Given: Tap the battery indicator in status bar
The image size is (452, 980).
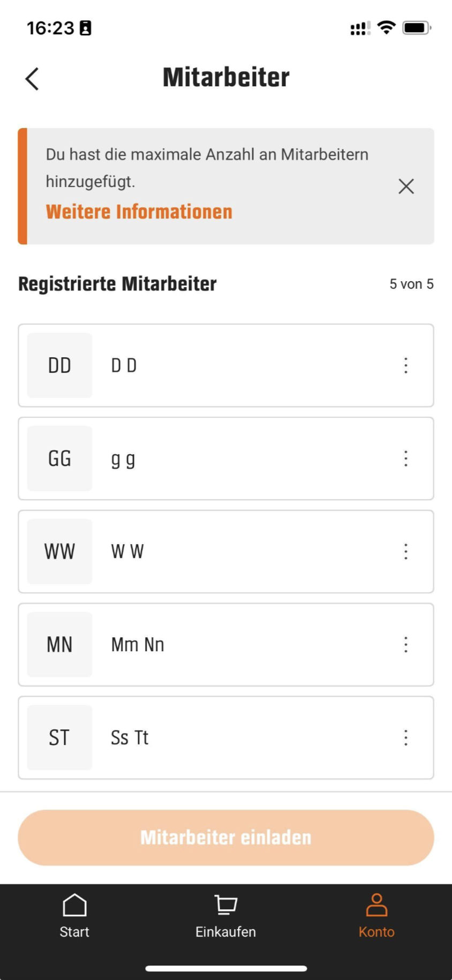Looking at the screenshot, I should (x=417, y=28).
